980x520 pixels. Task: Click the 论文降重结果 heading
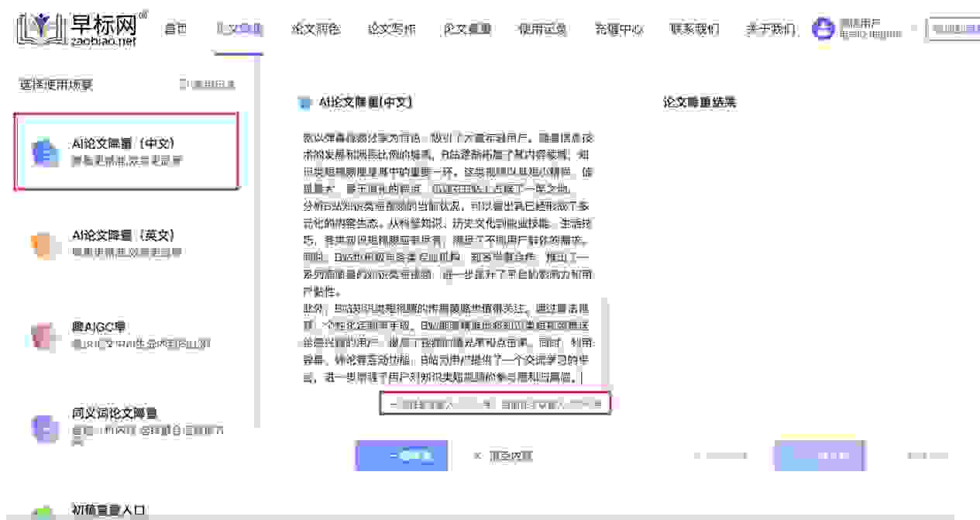(x=700, y=102)
